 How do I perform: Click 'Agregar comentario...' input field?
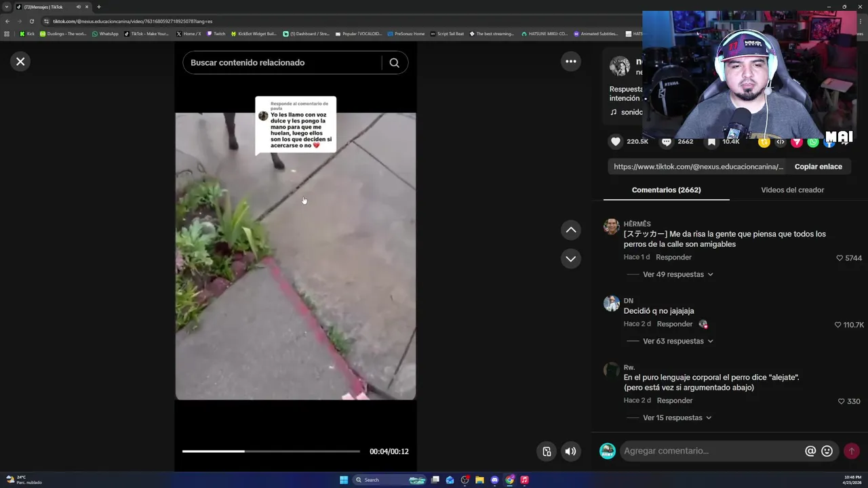click(x=712, y=451)
